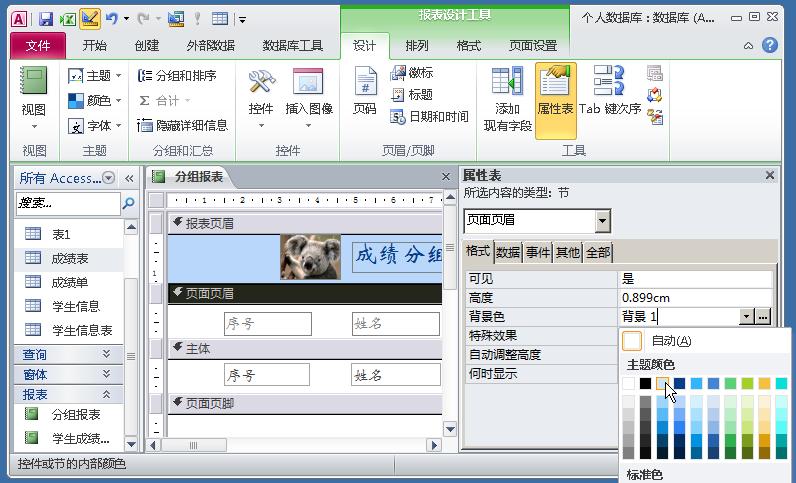Select table 成绩单 in navigation pane
Screen dimensions: 796x483
[69, 282]
